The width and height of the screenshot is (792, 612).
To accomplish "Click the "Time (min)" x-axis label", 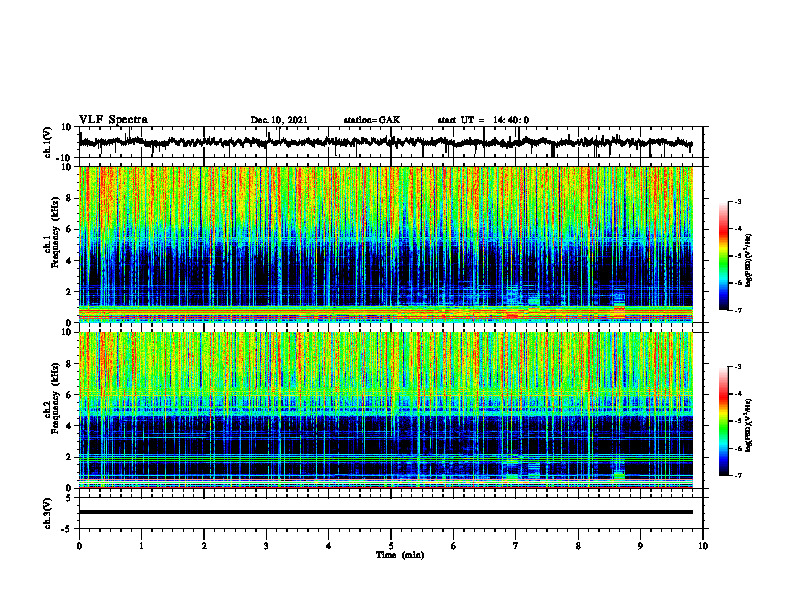I will (x=400, y=555).
